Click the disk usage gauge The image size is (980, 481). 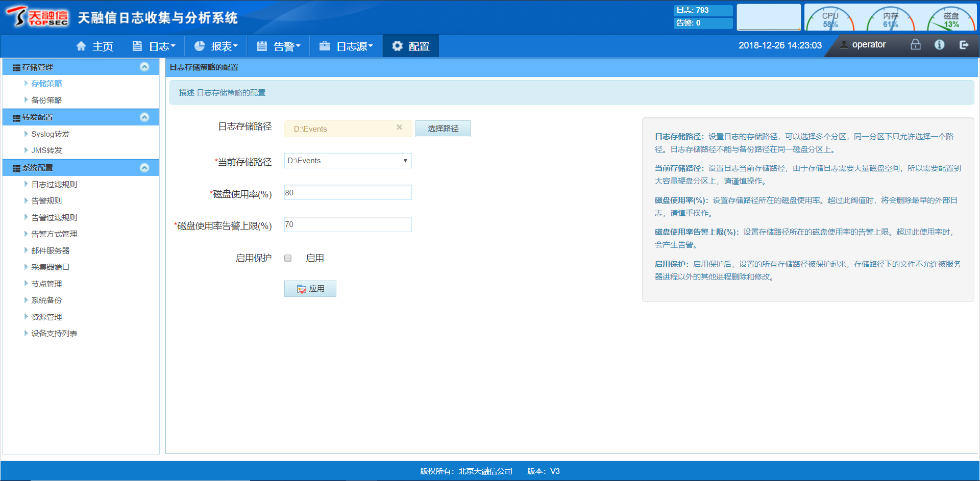(951, 19)
